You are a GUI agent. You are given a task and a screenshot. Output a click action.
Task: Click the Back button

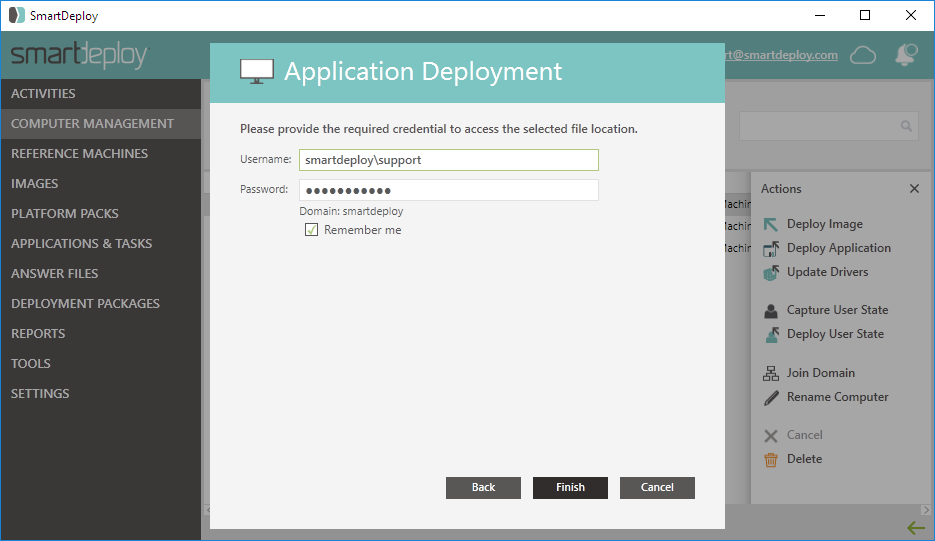[x=483, y=487]
